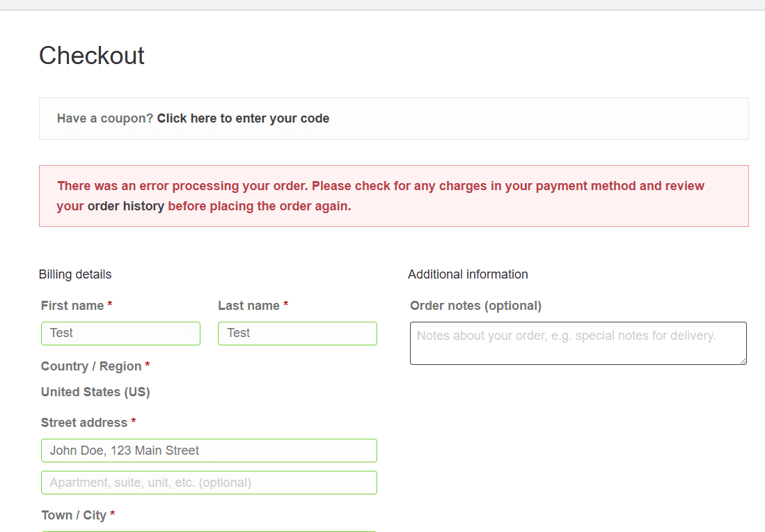Focus the Last name input field
Screen dimensions: 765x532
click(298, 334)
